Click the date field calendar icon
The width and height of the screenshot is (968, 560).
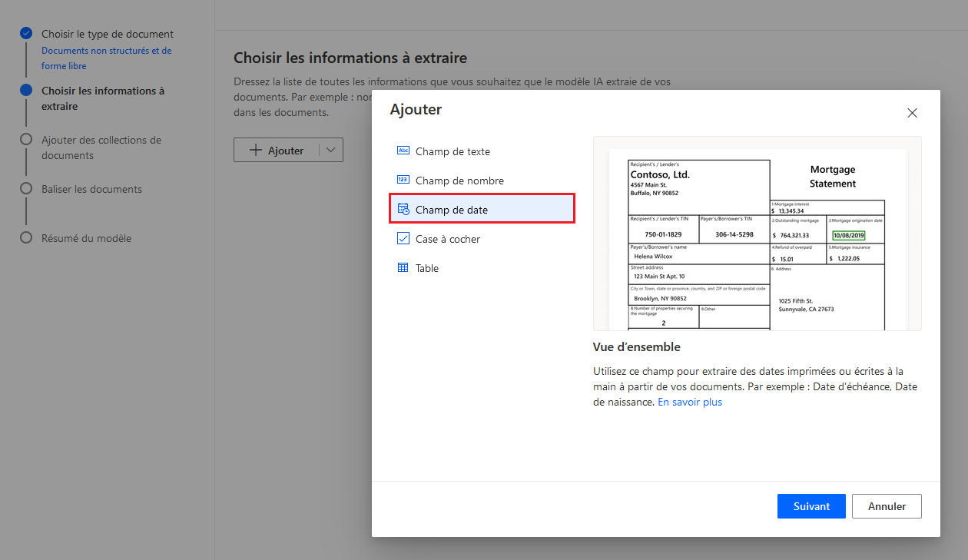[403, 210]
